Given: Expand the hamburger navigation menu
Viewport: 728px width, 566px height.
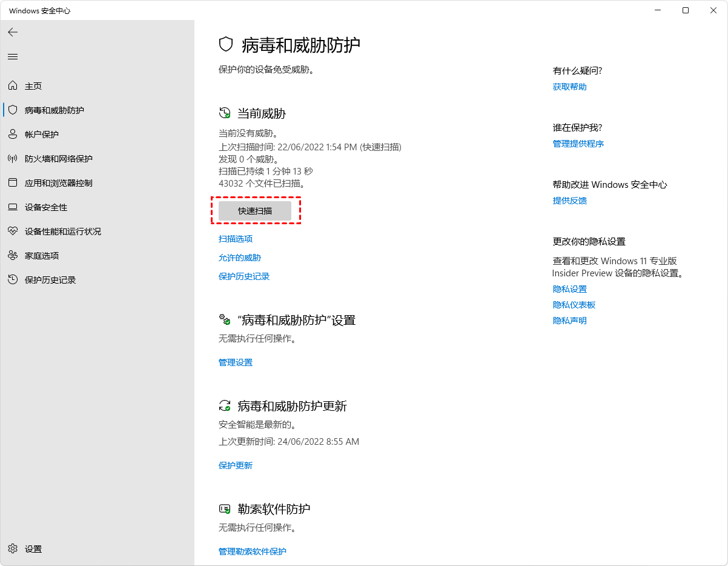Looking at the screenshot, I should point(13,56).
